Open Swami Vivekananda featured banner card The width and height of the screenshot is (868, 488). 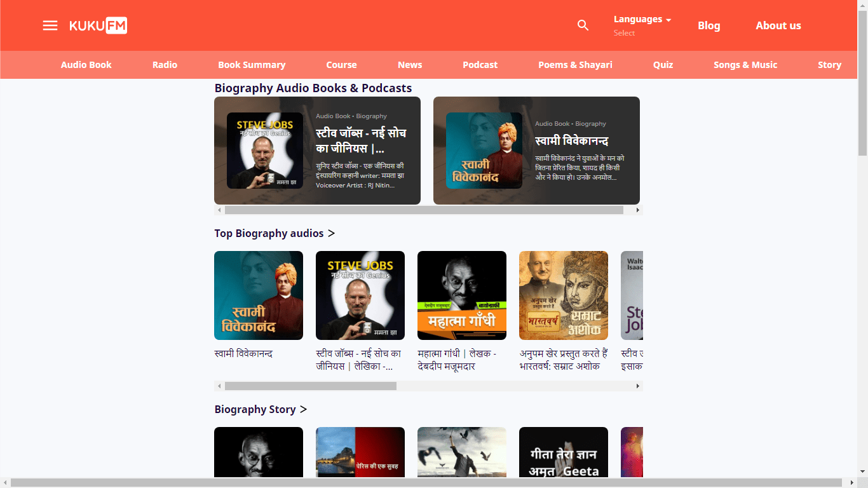pos(536,151)
